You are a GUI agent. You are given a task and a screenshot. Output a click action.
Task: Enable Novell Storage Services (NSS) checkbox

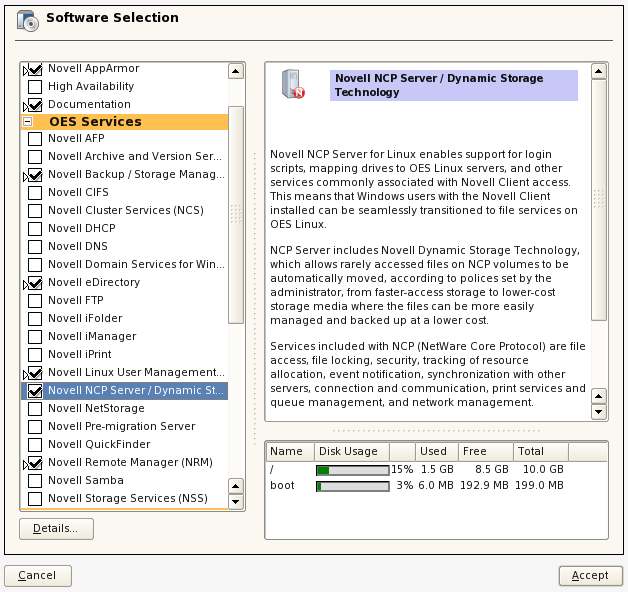(35, 499)
